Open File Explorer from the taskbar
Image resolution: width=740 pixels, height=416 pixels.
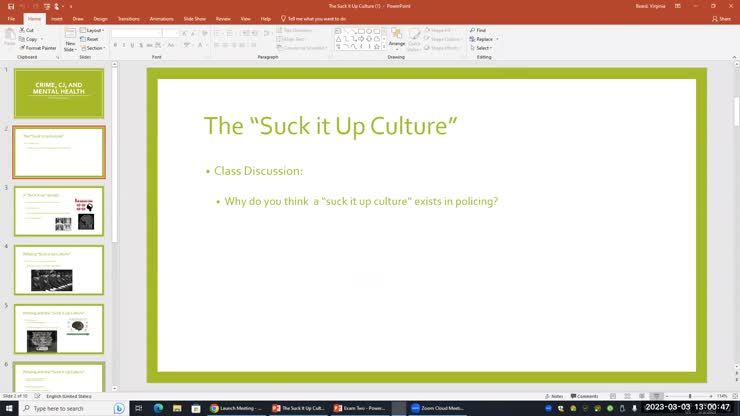click(177, 408)
